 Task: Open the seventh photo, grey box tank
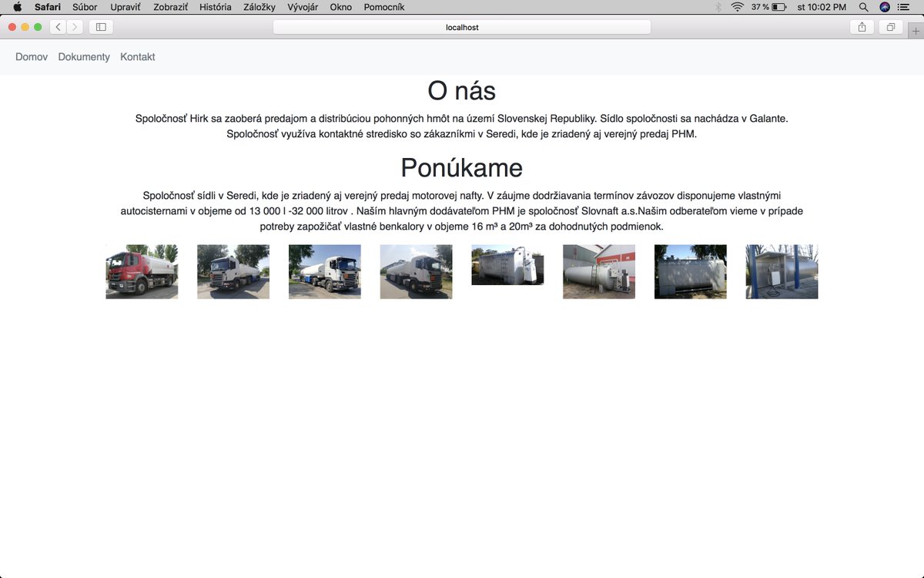click(x=691, y=272)
